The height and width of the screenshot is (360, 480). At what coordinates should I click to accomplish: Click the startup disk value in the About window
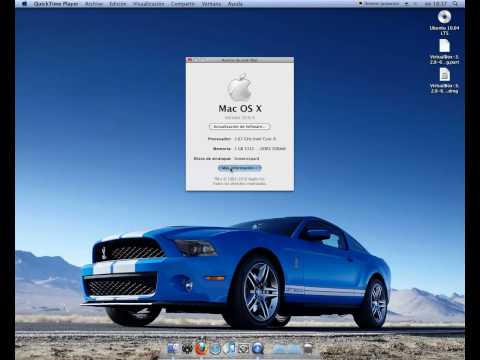coord(247,158)
